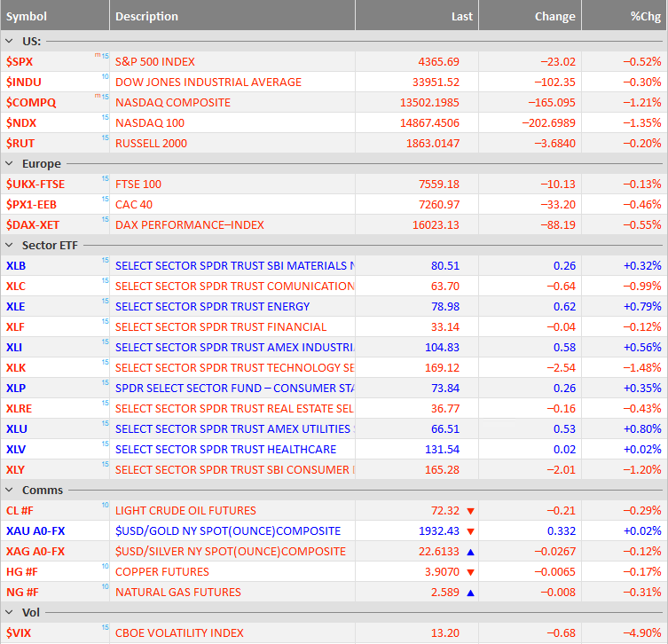Select the $PX1-EEB symbol

click(32, 205)
